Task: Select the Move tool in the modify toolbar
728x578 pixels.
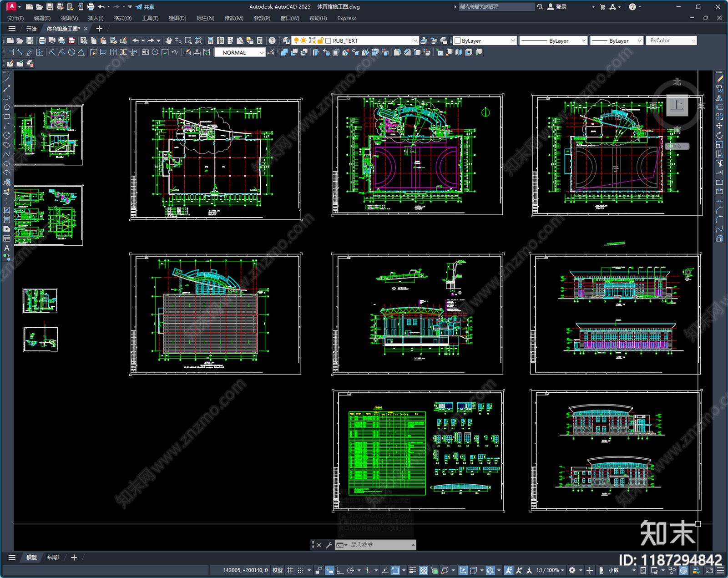Action: (719, 126)
